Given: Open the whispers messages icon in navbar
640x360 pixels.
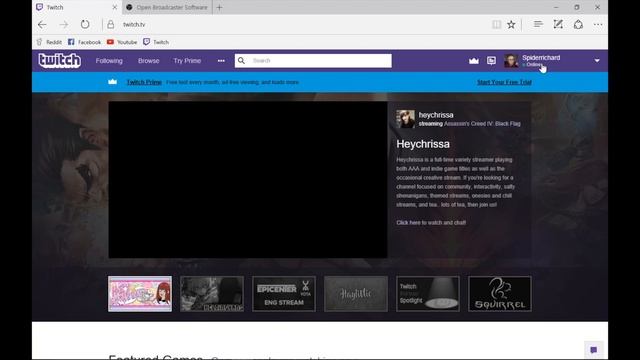Looking at the screenshot, I should pyautogui.click(x=491, y=61).
